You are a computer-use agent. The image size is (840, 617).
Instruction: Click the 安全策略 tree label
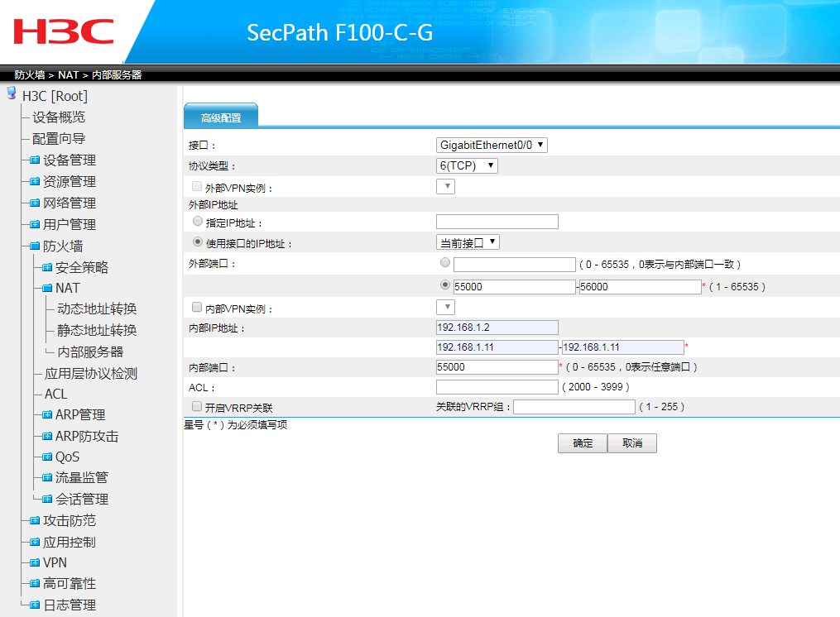[x=82, y=267]
